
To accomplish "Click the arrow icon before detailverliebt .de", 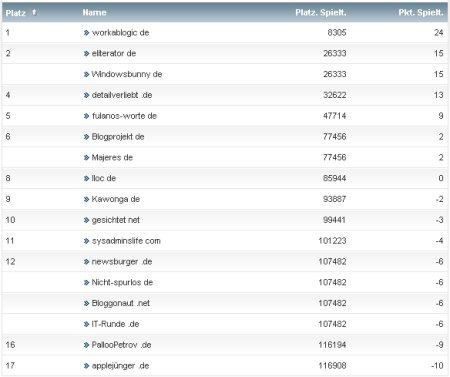I will click(86, 95).
